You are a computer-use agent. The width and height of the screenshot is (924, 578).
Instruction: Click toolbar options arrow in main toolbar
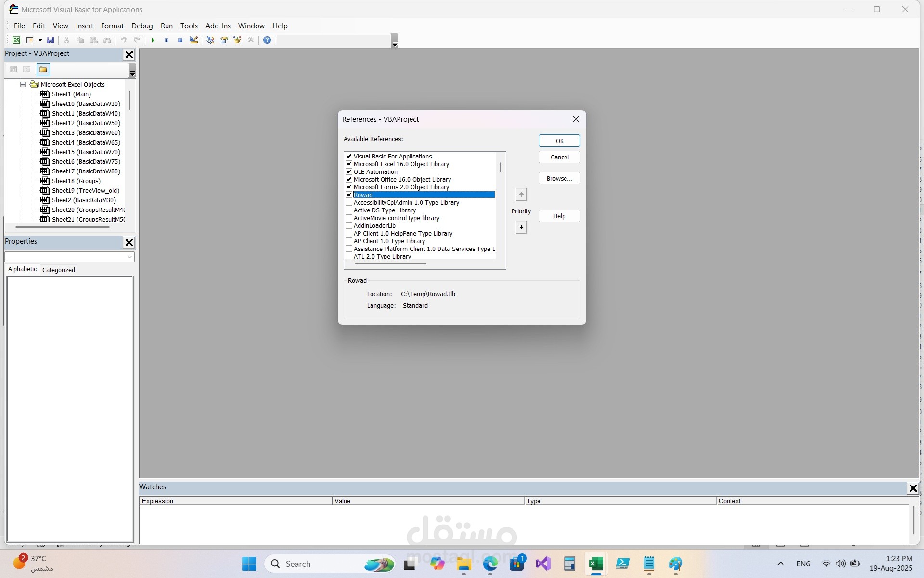(395, 41)
